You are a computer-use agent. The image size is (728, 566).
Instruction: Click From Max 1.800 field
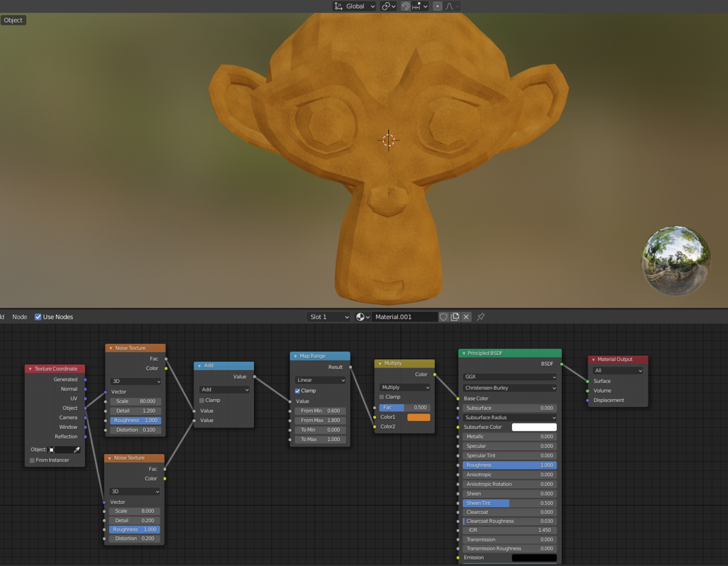coord(320,420)
